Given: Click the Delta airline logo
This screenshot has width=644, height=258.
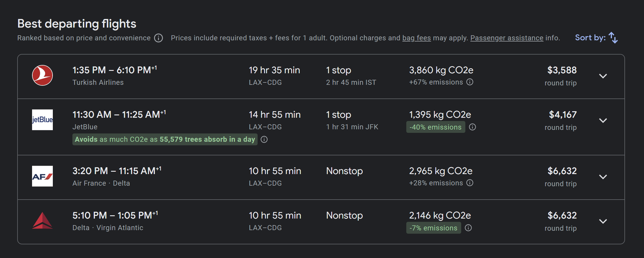Looking at the screenshot, I should tap(42, 221).
